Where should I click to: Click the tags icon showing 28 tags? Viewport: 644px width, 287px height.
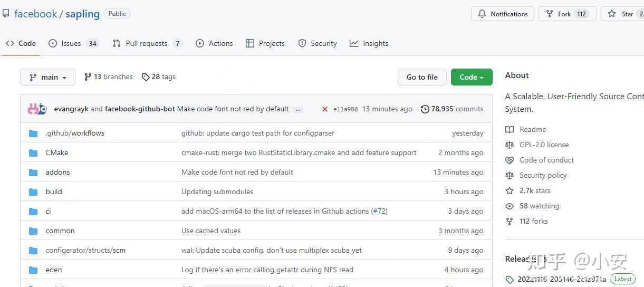click(x=146, y=77)
